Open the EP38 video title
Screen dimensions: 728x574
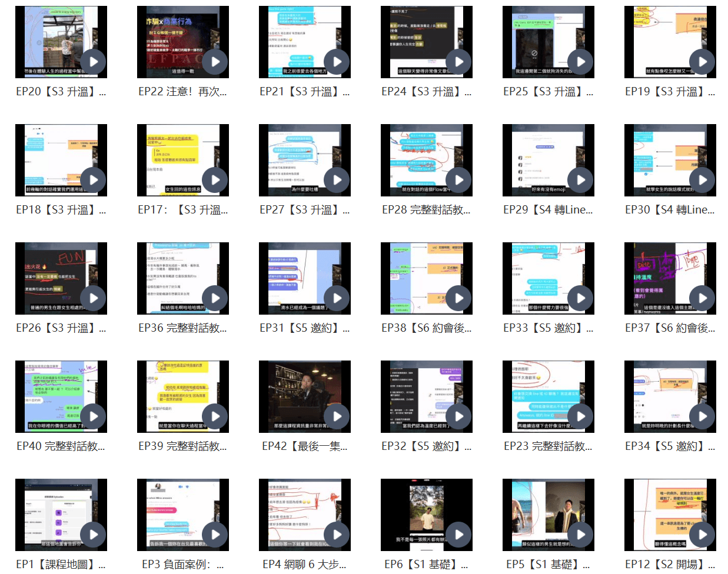[426, 328]
